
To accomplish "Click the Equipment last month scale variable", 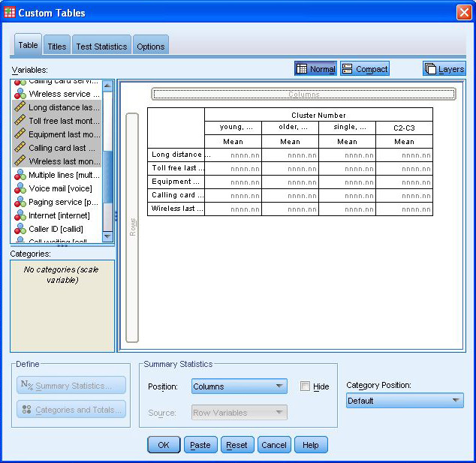I will [x=63, y=134].
